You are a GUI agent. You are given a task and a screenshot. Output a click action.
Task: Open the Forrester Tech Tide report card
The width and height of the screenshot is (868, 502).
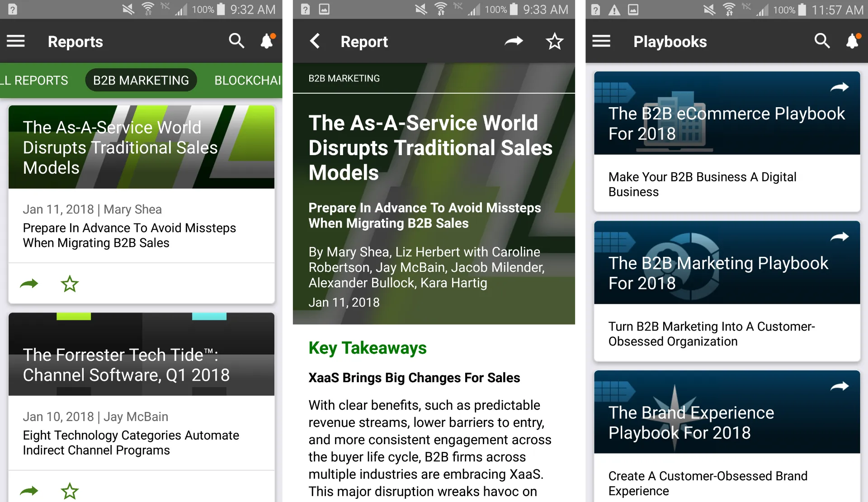click(x=142, y=354)
